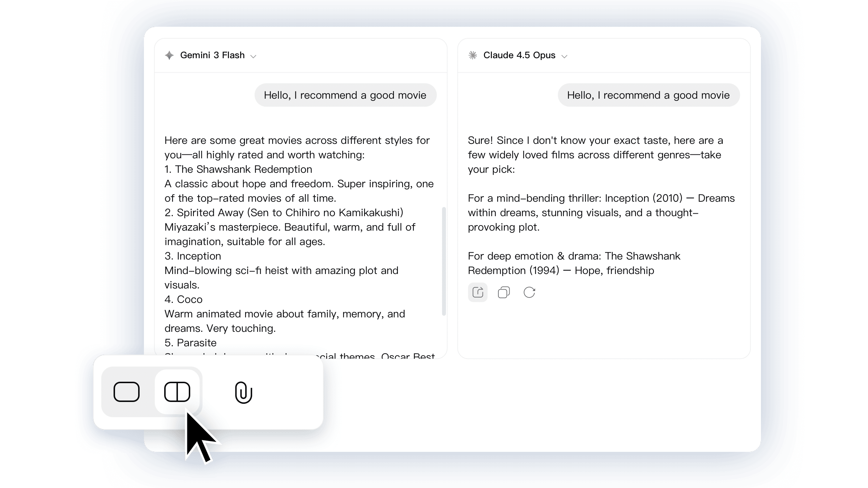Click the paperclip attachment icon
Image resolution: width=868 pixels, height=488 pixels.
point(243,392)
